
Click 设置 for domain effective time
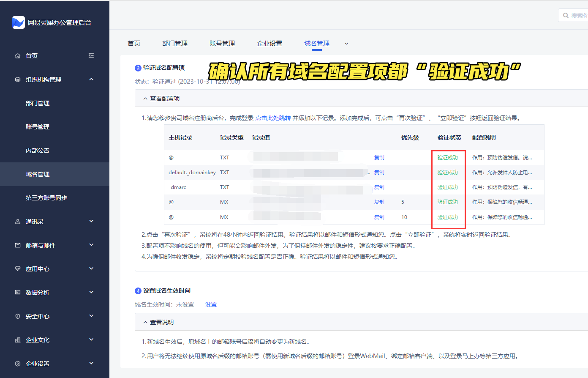(211, 304)
